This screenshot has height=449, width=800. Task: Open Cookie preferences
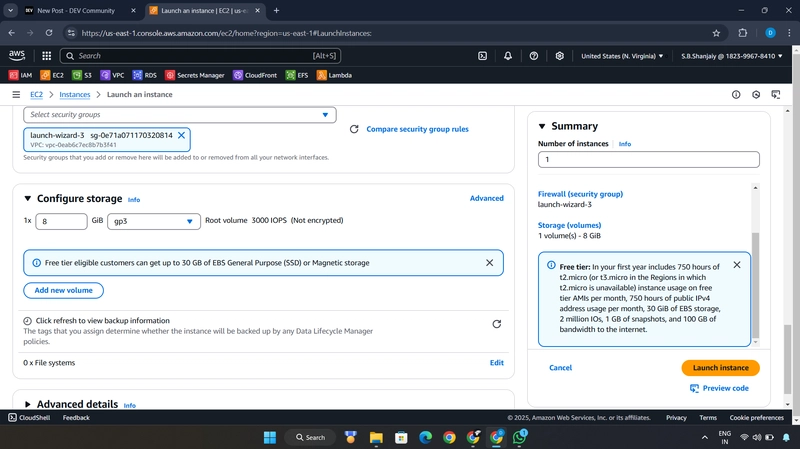[x=757, y=417]
